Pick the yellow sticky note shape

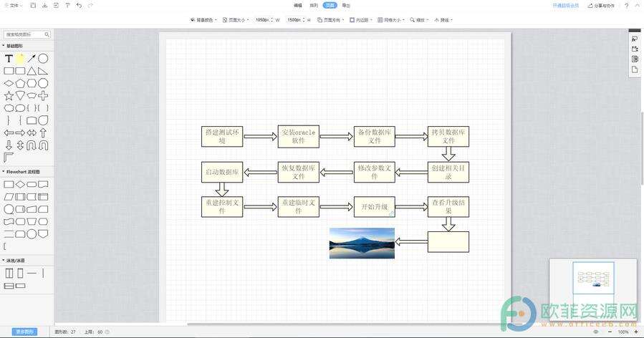(x=21, y=58)
